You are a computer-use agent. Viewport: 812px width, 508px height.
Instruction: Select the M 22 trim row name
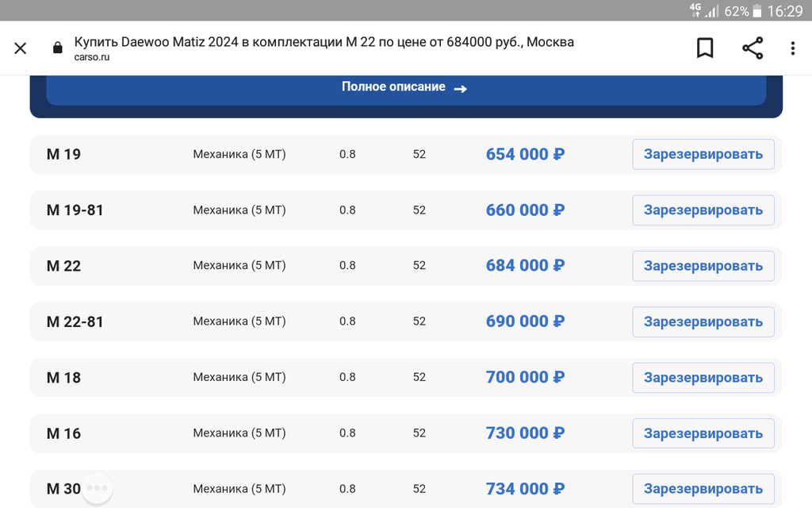coord(63,266)
